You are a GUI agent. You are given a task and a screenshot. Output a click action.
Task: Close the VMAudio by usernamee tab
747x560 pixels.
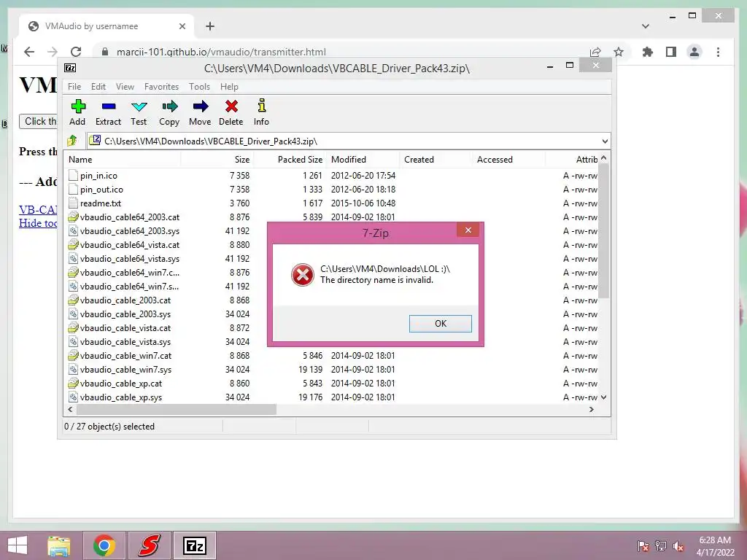(x=182, y=26)
